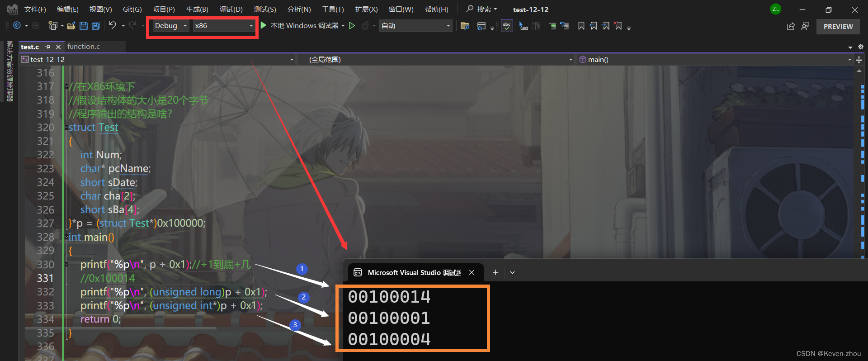The width and height of the screenshot is (868, 361).
Task: Click the browser window home icon
Action: 481,26
